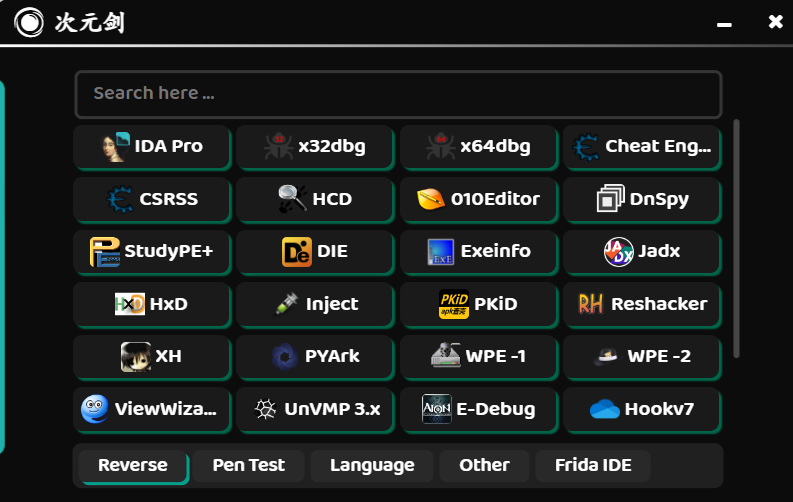Launch E-Debug from its Aion icon

pyautogui.click(x=436, y=408)
